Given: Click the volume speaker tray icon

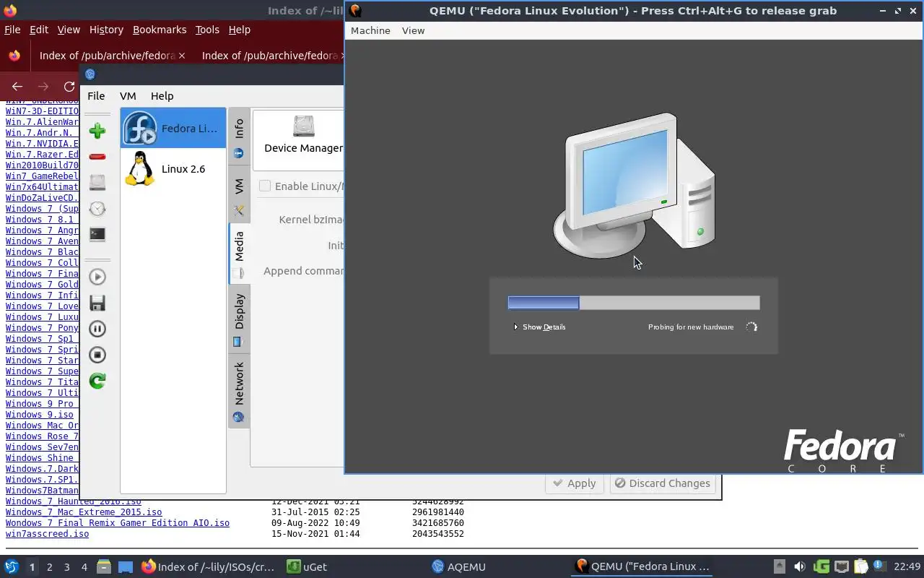Looking at the screenshot, I should click(x=799, y=567).
